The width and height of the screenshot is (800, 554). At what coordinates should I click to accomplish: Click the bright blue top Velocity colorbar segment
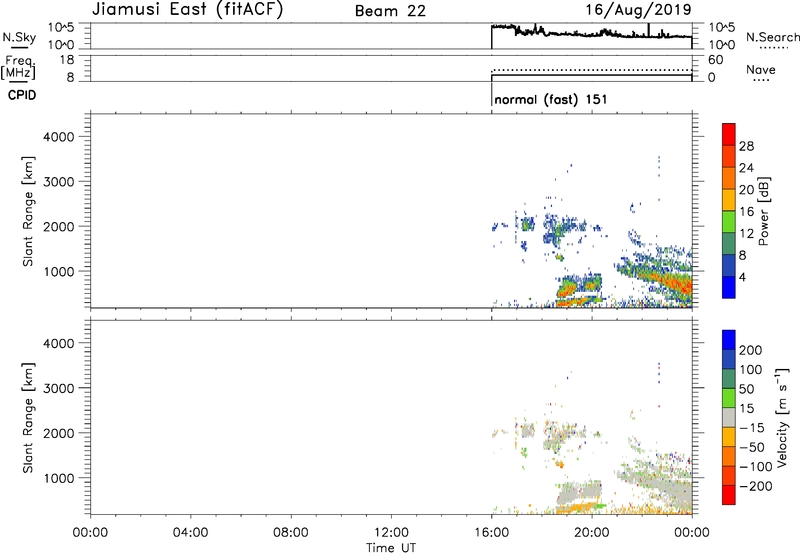[x=729, y=340]
